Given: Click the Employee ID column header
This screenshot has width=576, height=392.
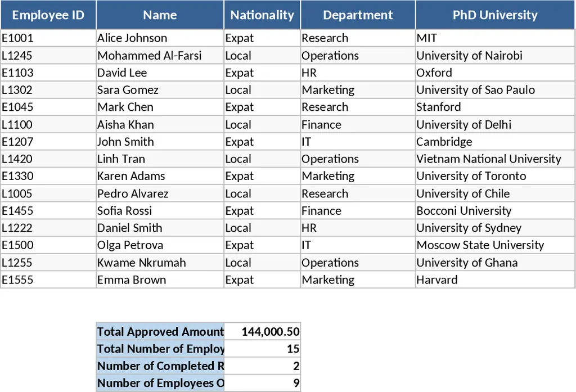Looking at the screenshot, I should [48, 15].
